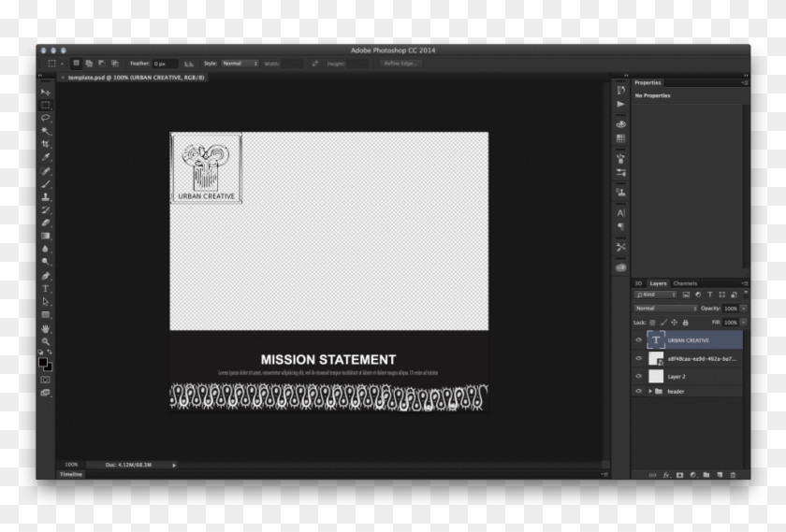Expand the header layer group
786x532 pixels.
650,391
